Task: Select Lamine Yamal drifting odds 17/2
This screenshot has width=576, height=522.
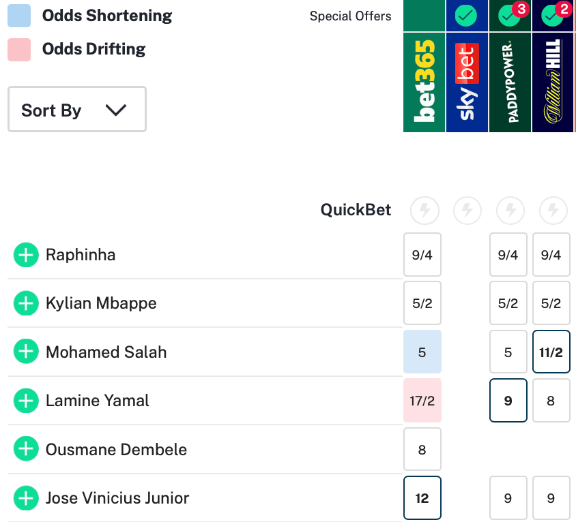Action: (422, 400)
